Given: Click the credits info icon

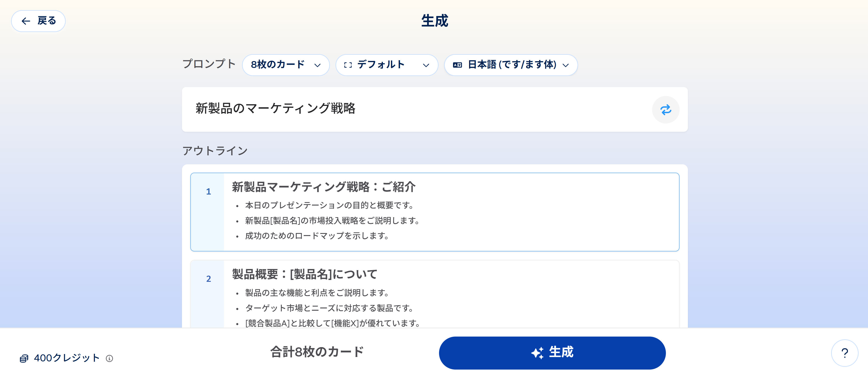Looking at the screenshot, I should [109, 359].
